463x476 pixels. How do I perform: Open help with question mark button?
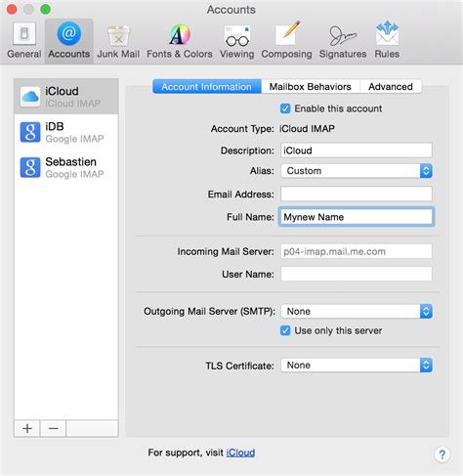[x=442, y=454]
